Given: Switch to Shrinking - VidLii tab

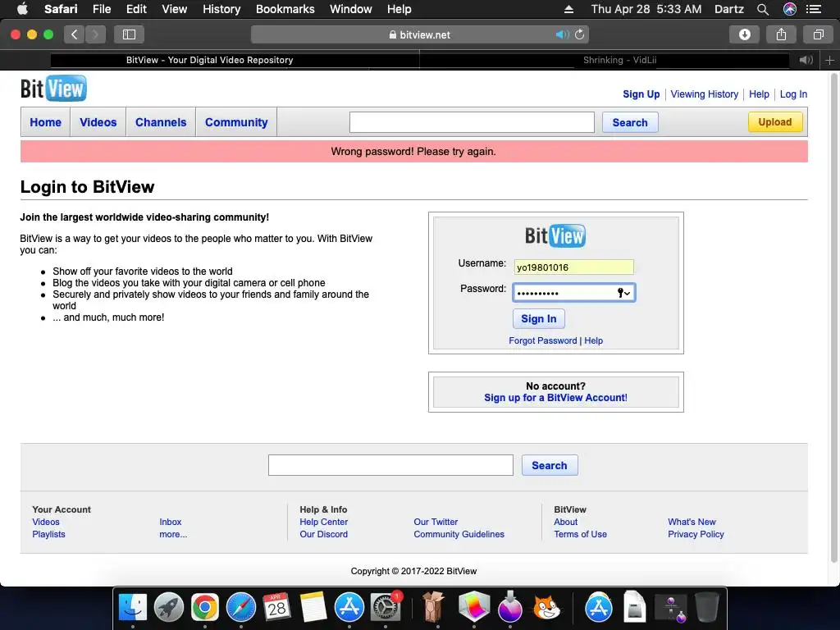Looking at the screenshot, I should click(x=620, y=60).
